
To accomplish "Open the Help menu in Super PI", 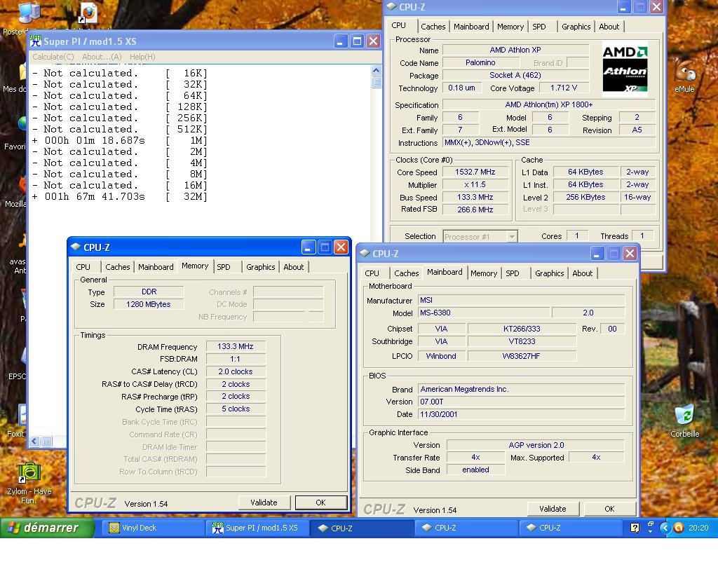I will click(x=142, y=57).
